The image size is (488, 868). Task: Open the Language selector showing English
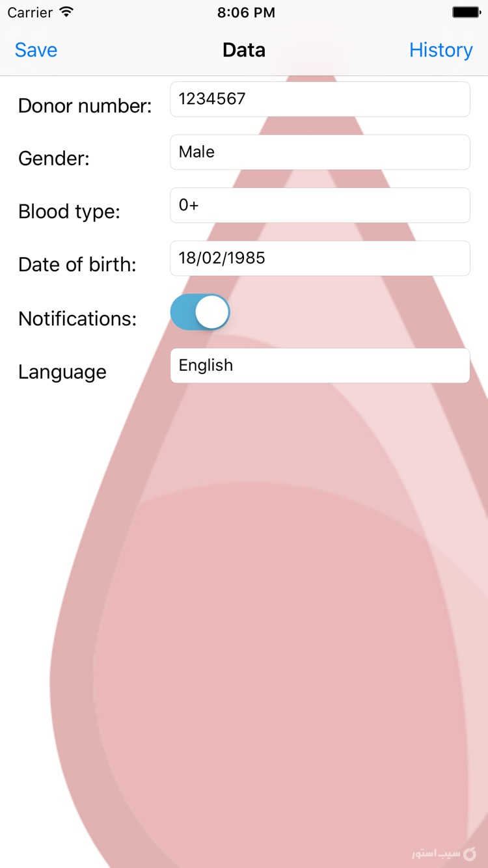click(319, 365)
